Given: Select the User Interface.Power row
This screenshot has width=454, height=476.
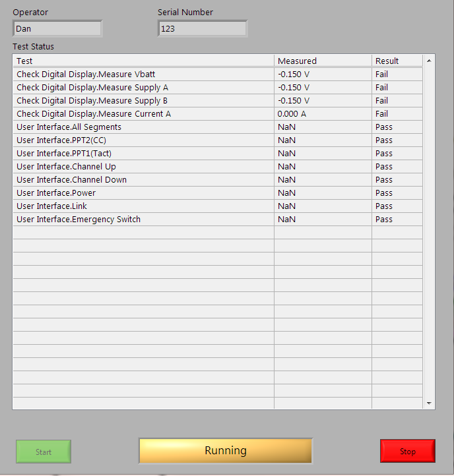Looking at the screenshot, I should [x=218, y=193].
